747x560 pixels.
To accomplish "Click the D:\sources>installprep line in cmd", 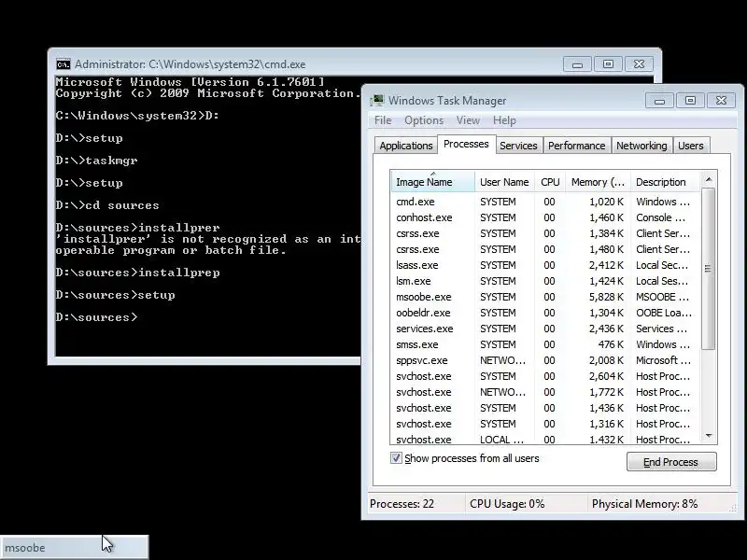I will pos(137,273).
